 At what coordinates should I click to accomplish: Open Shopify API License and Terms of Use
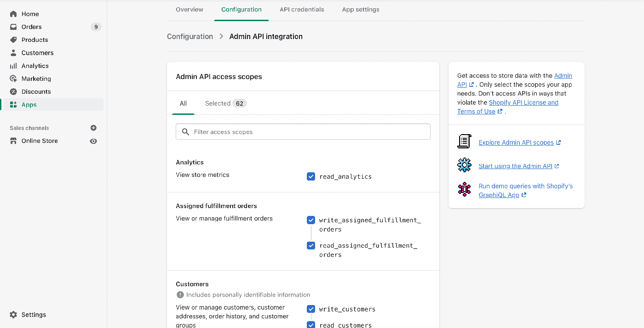508,107
